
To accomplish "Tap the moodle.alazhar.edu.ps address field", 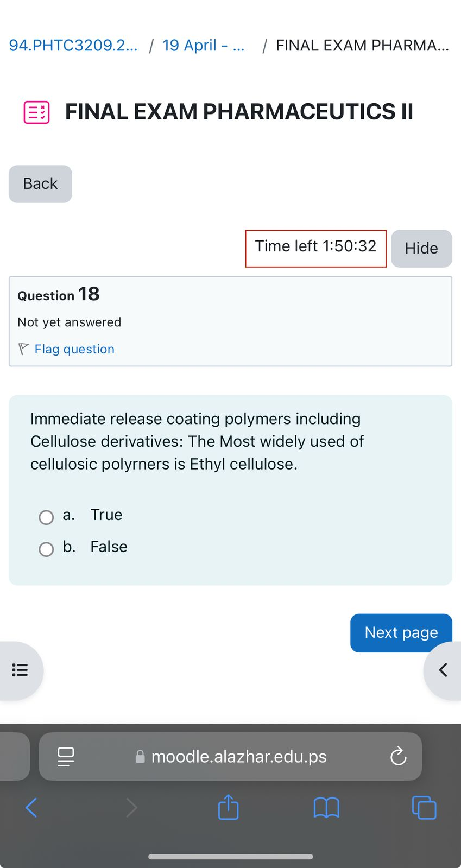I will point(239,756).
